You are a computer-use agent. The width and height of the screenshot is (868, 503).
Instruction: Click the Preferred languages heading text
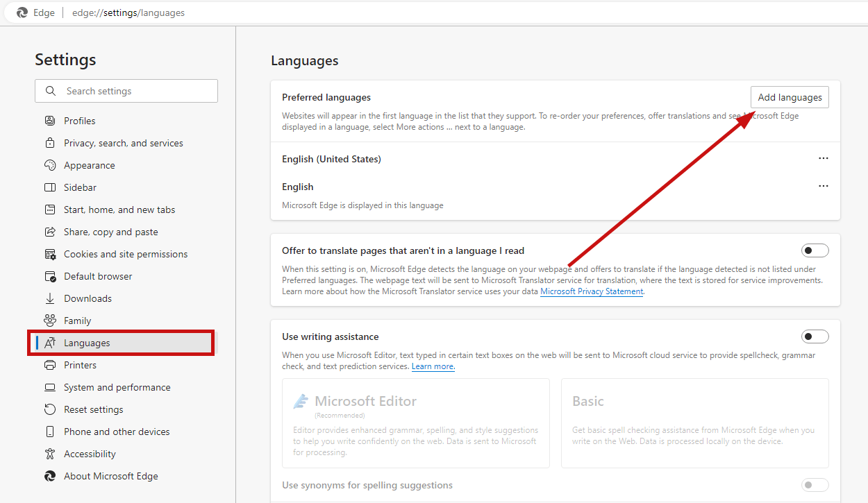(x=326, y=97)
